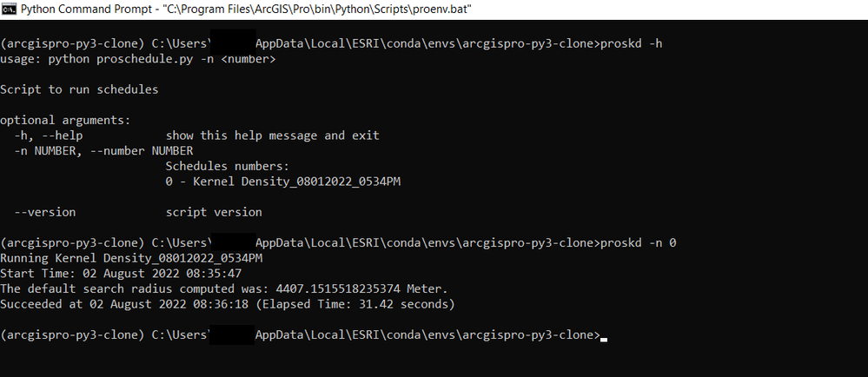Click the '--version' option text
Viewport: 868px width, 377px height.
45,212
